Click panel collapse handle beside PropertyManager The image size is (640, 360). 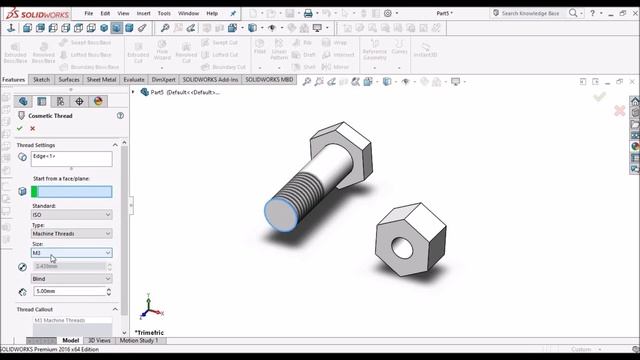pyautogui.click(x=131, y=205)
